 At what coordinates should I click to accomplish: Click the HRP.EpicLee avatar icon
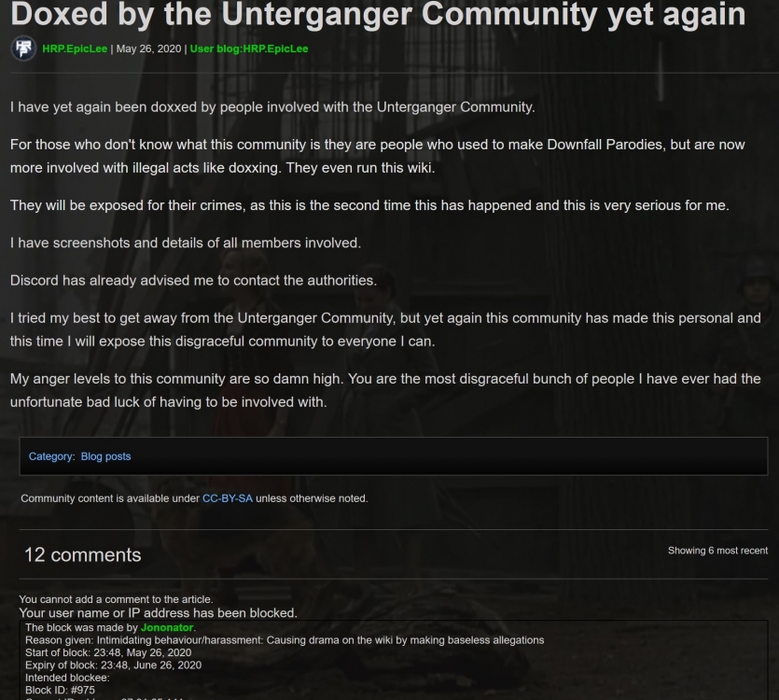tap(22, 49)
